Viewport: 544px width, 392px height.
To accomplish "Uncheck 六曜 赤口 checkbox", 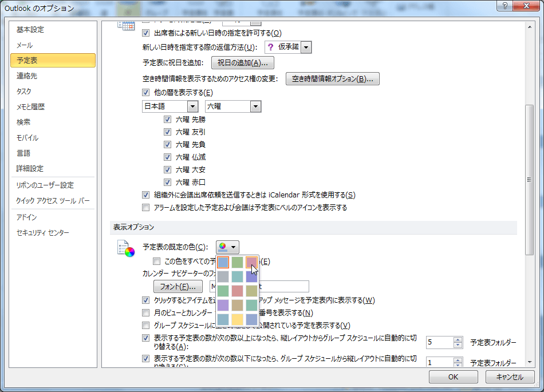I will coord(167,183).
